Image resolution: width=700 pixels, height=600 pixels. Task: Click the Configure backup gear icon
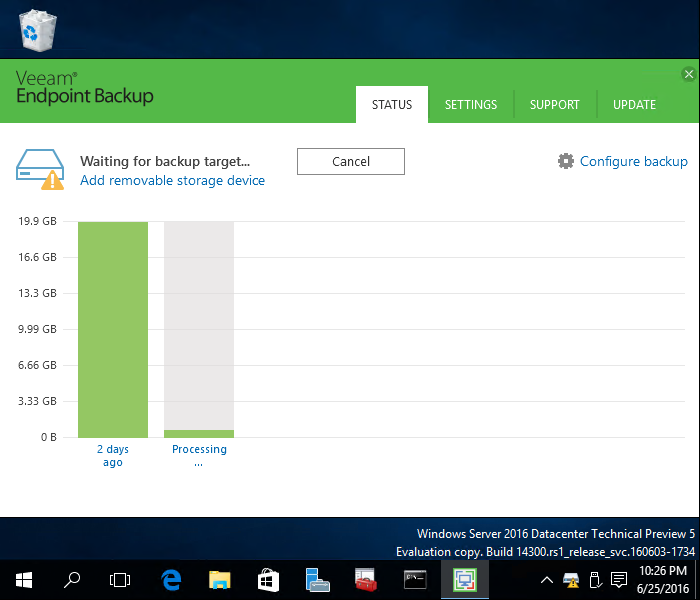pos(566,161)
